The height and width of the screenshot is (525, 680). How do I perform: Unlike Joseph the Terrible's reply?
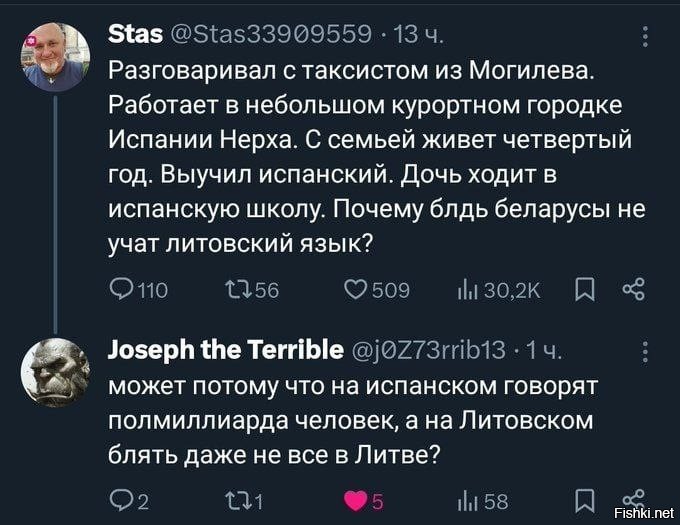356,502
